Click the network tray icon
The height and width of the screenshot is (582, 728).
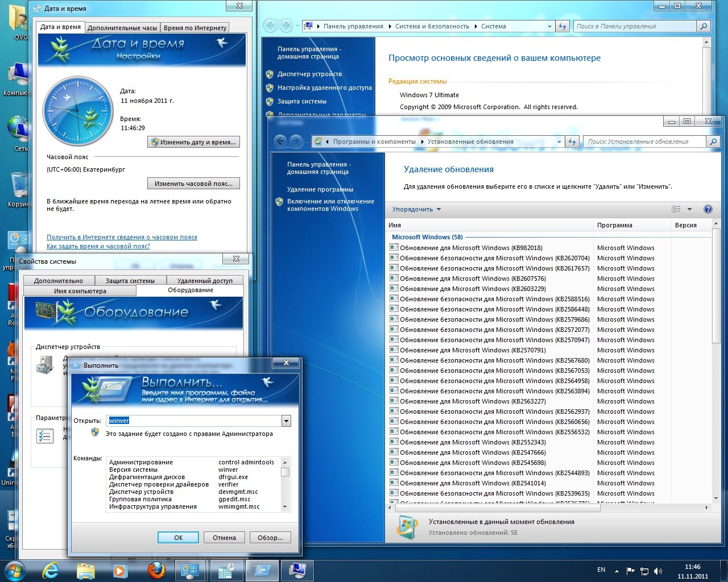click(x=644, y=571)
